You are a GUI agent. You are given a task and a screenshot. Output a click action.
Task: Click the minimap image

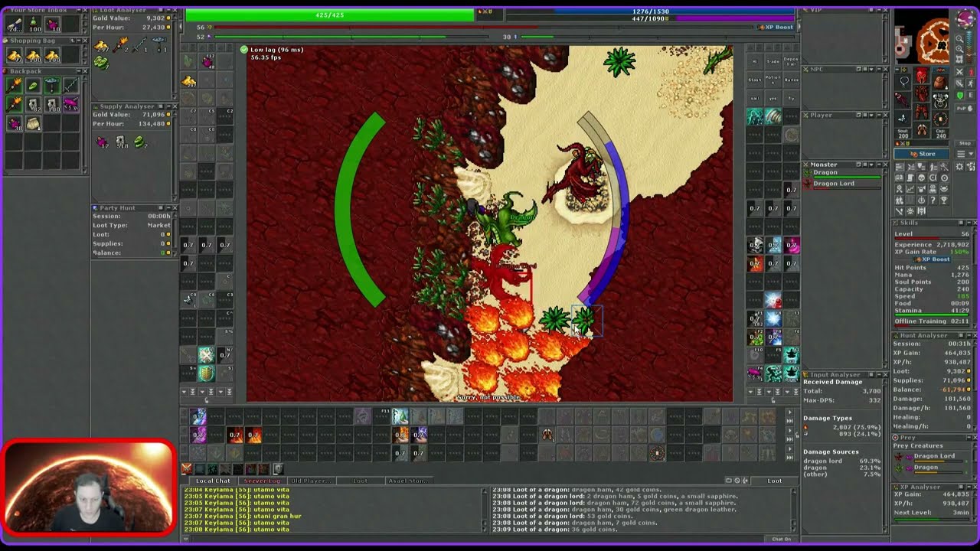click(923, 38)
